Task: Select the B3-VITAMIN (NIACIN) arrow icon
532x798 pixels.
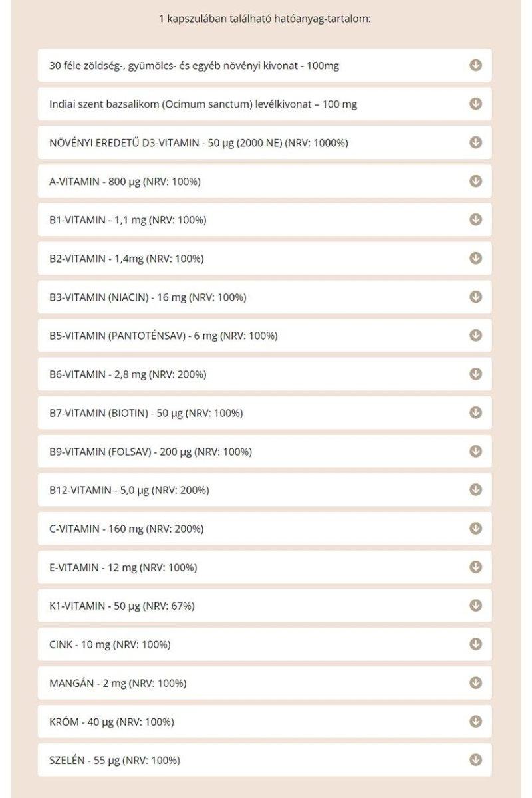Action: coord(474,297)
